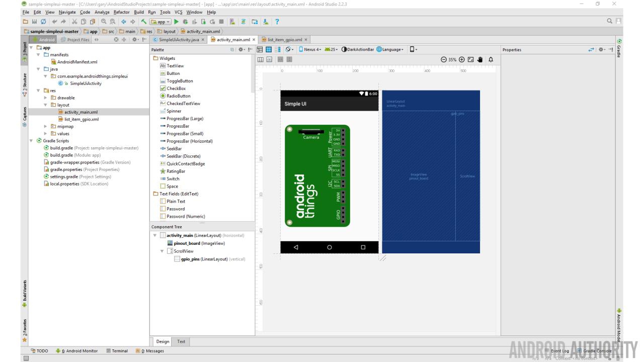The image size is (644, 362).
Task: Zoom in on the design canvas
Action: coord(461,60)
